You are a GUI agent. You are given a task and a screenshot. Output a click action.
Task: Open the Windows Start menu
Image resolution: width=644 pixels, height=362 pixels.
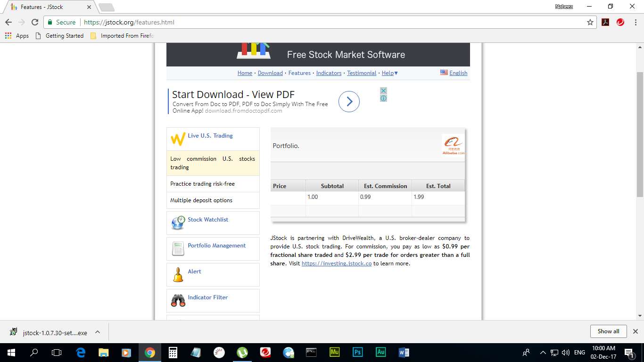[x=11, y=353]
